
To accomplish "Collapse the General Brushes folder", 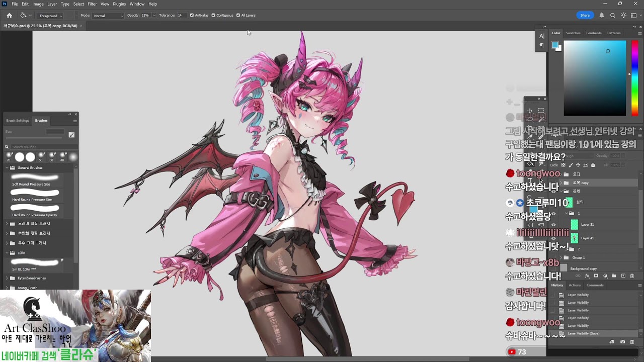I will (x=7, y=167).
